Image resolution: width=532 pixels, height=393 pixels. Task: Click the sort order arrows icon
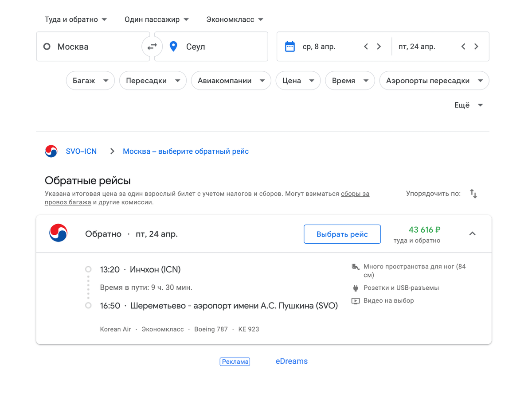[473, 194]
